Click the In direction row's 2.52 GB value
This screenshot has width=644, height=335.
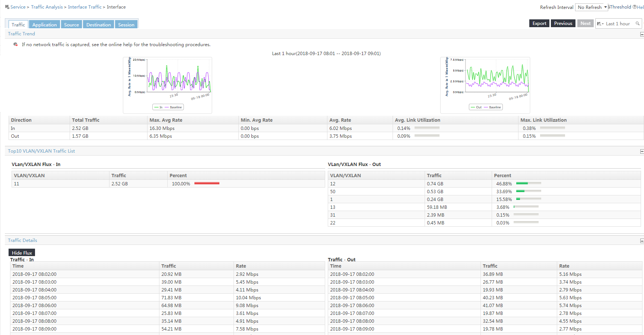[x=80, y=128]
